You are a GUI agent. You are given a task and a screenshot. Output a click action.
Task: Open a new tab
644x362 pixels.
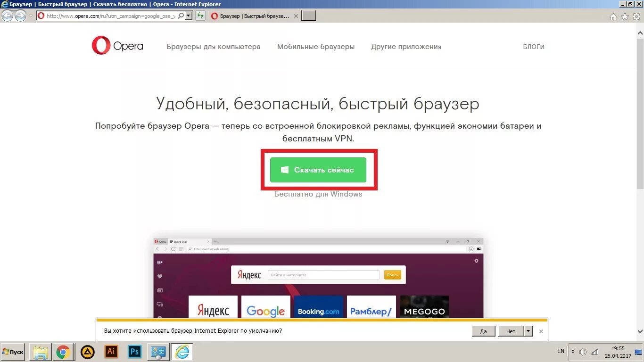(x=308, y=16)
